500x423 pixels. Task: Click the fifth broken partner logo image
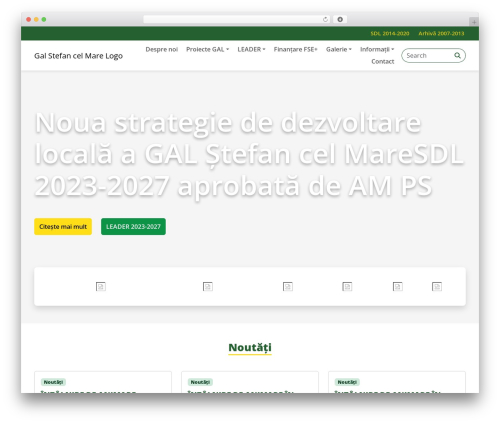click(x=397, y=286)
